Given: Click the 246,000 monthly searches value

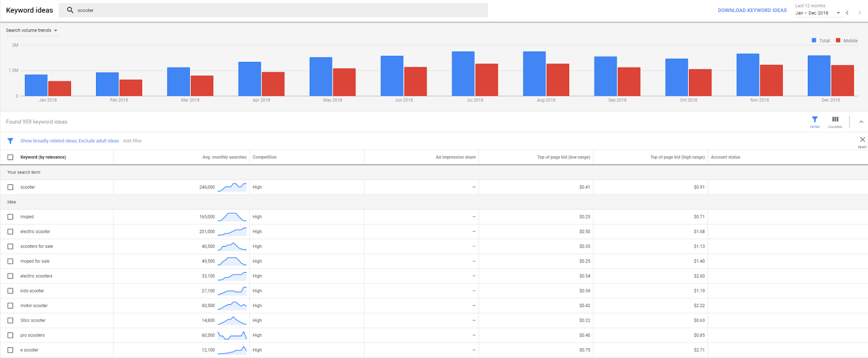Looking at the screenshot, I should point(207,187).
